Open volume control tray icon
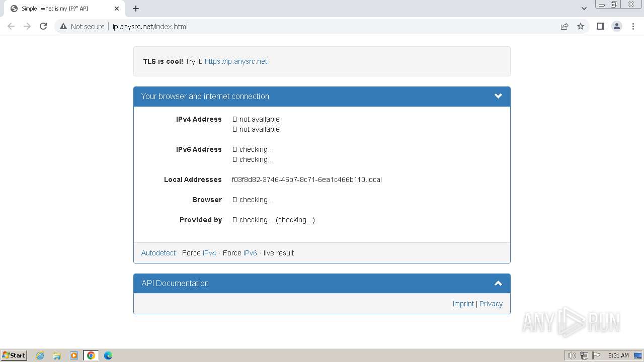 point(572,355)
